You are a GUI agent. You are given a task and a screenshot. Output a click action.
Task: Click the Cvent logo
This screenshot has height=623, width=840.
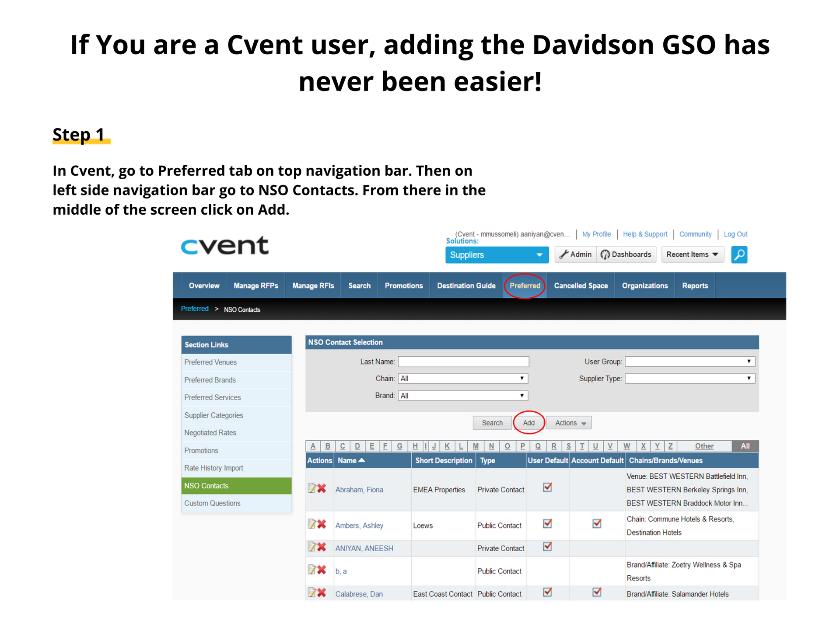coord(224,246)
